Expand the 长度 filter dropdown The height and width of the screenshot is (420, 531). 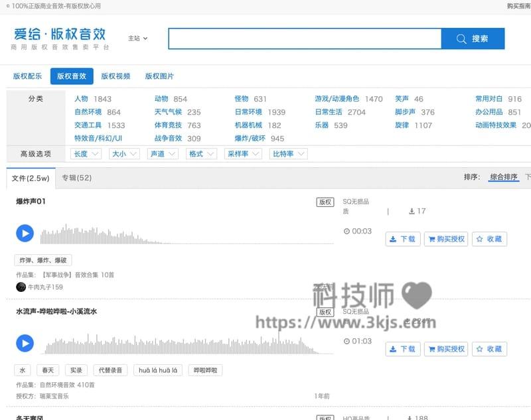tap(86, 154)
